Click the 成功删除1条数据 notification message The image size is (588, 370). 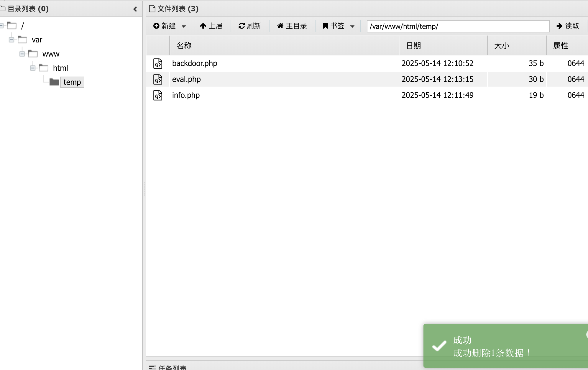(492, 353)
